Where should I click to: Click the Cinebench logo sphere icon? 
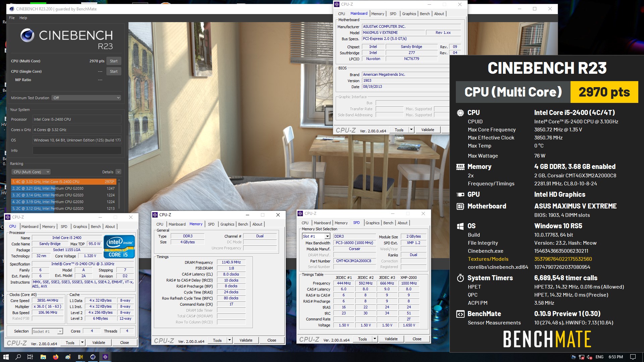point(27,35)
